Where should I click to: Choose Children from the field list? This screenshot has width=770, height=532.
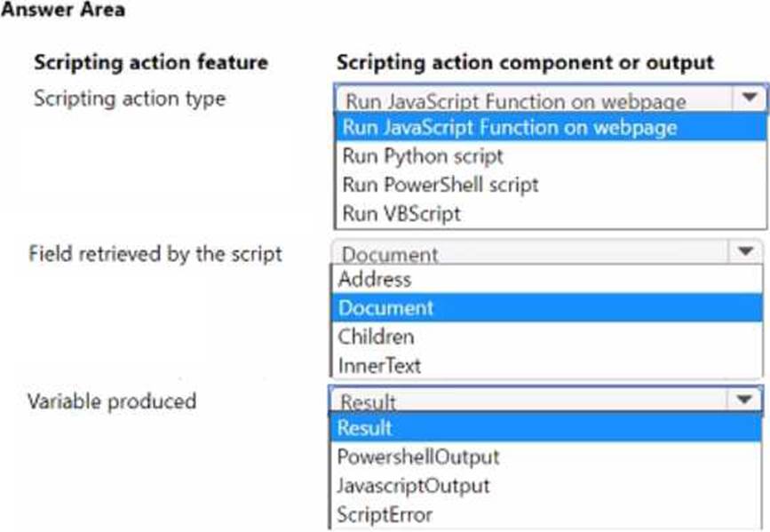[377, 337]
